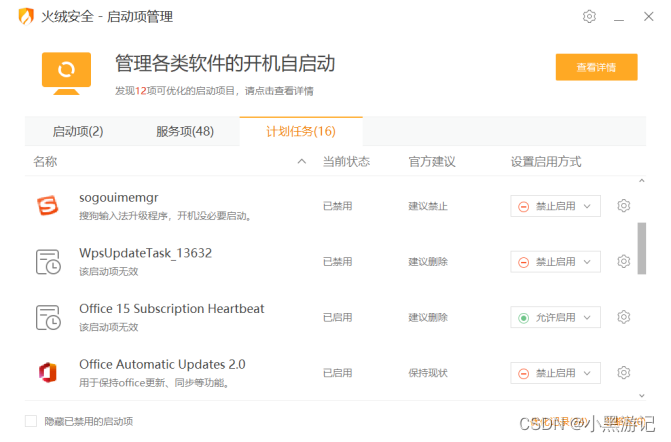Select the Office 15 Subscription Heartbeat entry

point(172,309)
